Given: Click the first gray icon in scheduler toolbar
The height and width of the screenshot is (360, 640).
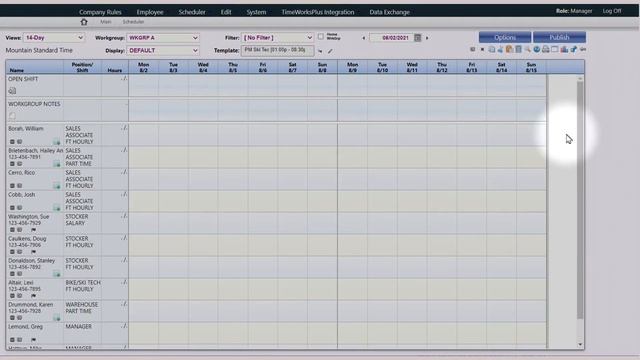Looking at the screenshot, I should click(473, 49).
